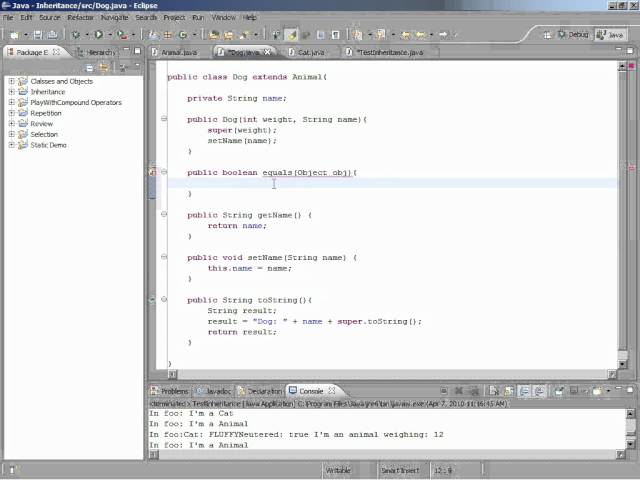This screenshot has width=640, height=480.
Task: Collapse the Dog constructor fold marker
Action: pos(164,119)
